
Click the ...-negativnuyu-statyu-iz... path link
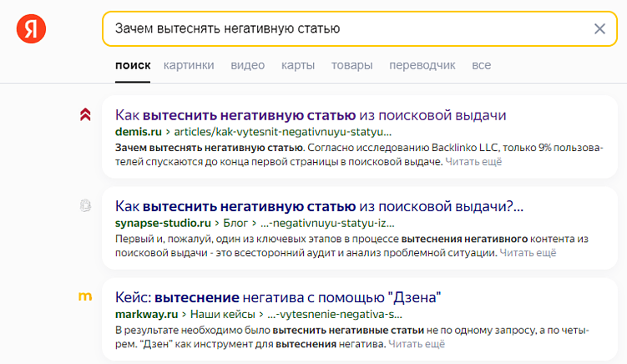click(x=327, y=223)
